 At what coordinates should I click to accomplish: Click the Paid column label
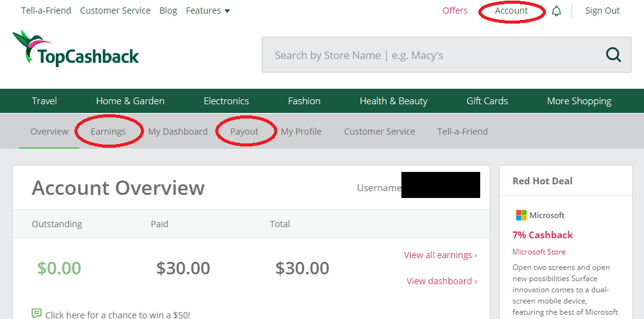click(159, 224)
